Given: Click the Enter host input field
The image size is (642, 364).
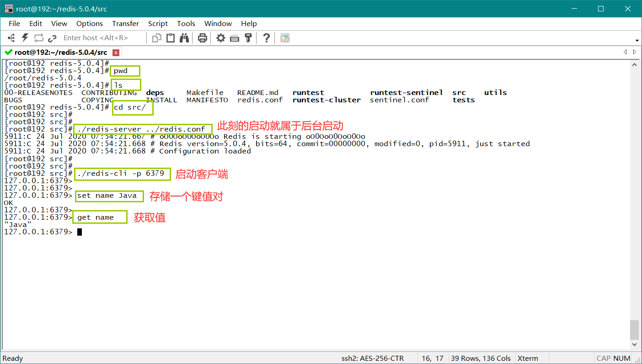Looking at the screenshot, I should (x=102, y=38).
